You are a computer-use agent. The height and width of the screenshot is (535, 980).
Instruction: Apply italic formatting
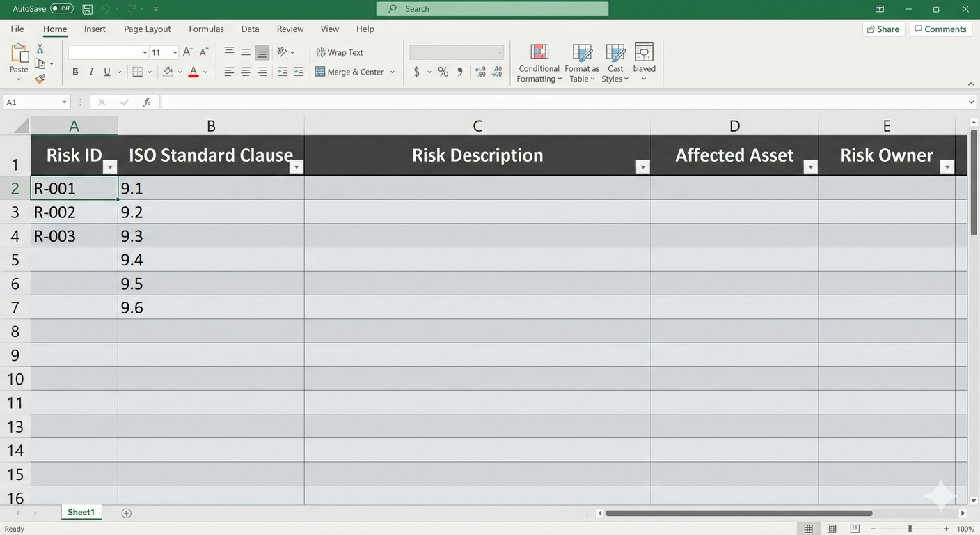91,72
